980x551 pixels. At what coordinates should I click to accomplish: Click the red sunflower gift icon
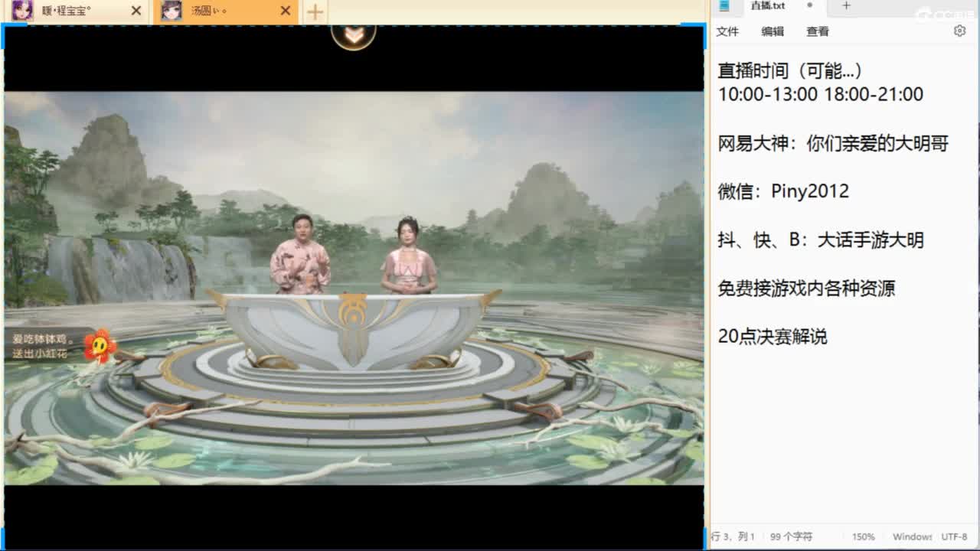pos(100,346)
